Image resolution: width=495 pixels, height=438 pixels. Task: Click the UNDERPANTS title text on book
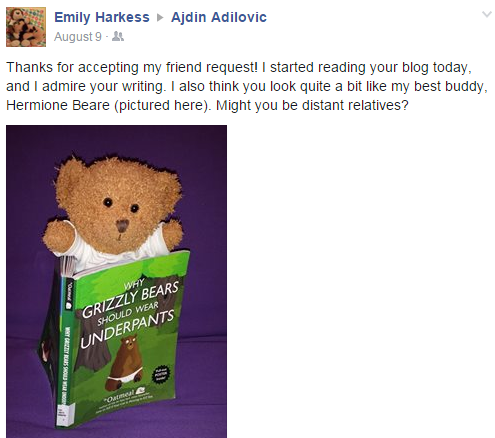click(128, 329)
